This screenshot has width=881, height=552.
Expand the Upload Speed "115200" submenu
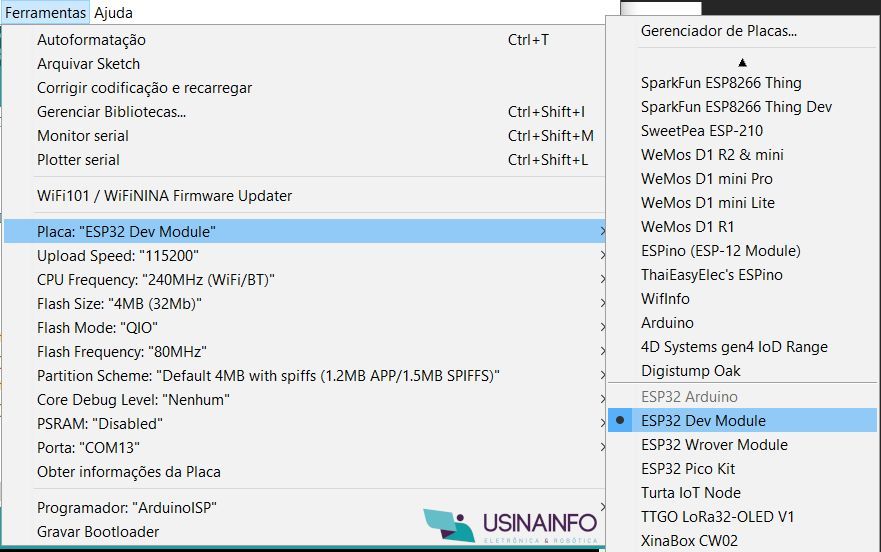(304, 256)
